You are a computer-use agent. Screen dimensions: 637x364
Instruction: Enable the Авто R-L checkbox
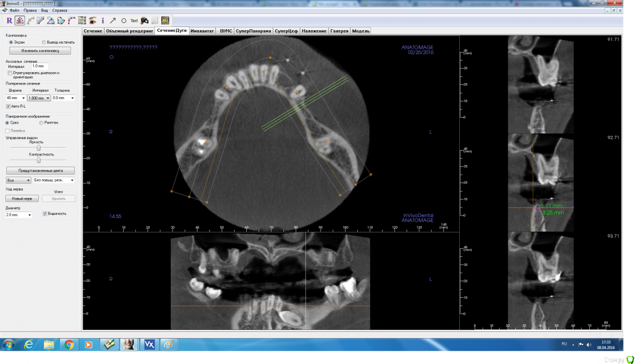pos(8,106)
